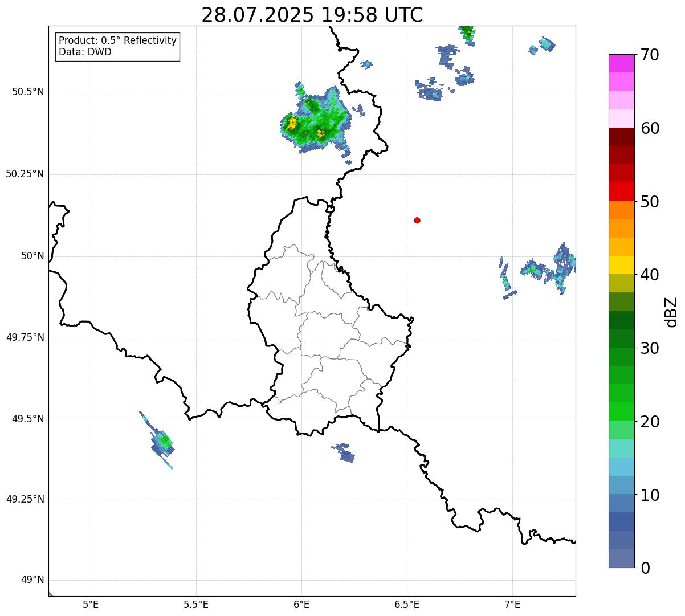The height and width of the screenshot is (616, 685).
Task: Click the dBZ colorbar label
Action: [671, 312]
